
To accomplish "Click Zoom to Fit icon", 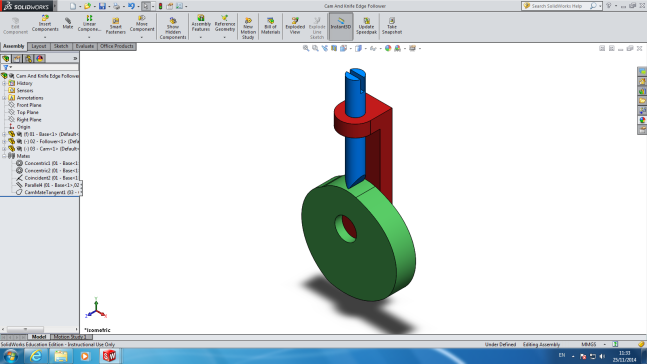I will click(306, 48).
